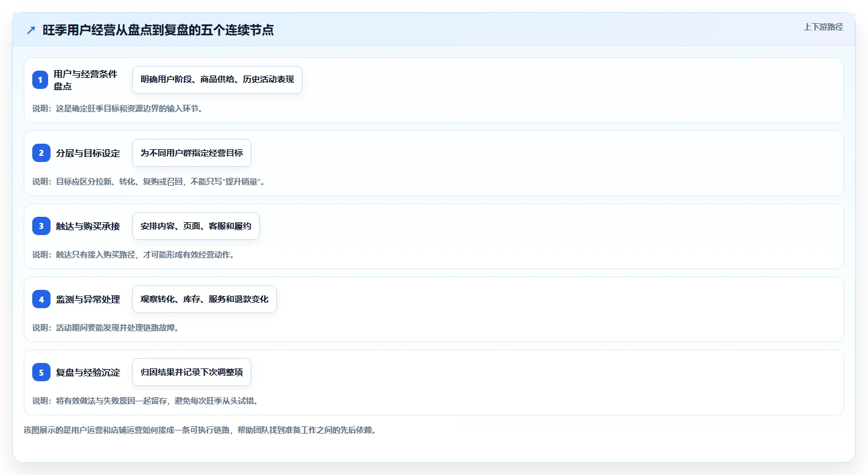Click the note 活动期间要能发现并处理链路故障

point(105,328)
